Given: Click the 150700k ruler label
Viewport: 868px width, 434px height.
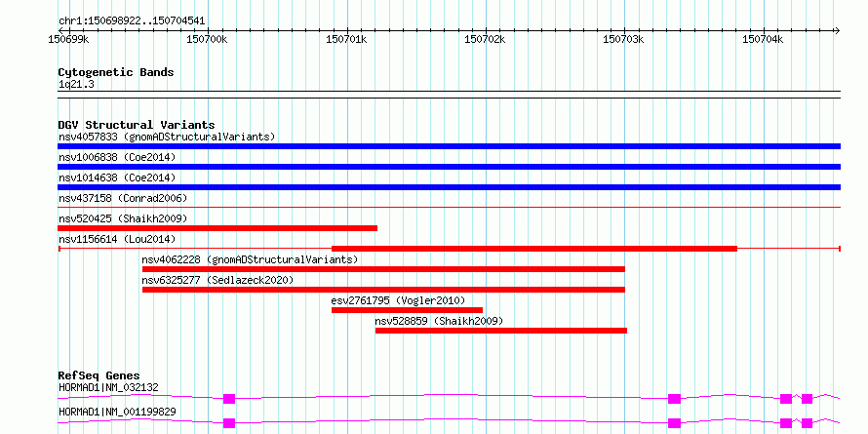Looking at the screenshot, I should (x=208, y=40).
